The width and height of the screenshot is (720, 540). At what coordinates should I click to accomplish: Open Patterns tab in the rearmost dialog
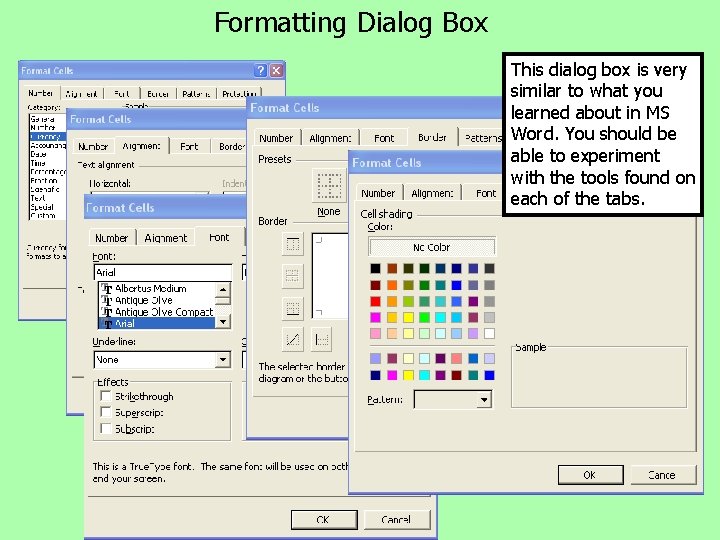point(196,94)
